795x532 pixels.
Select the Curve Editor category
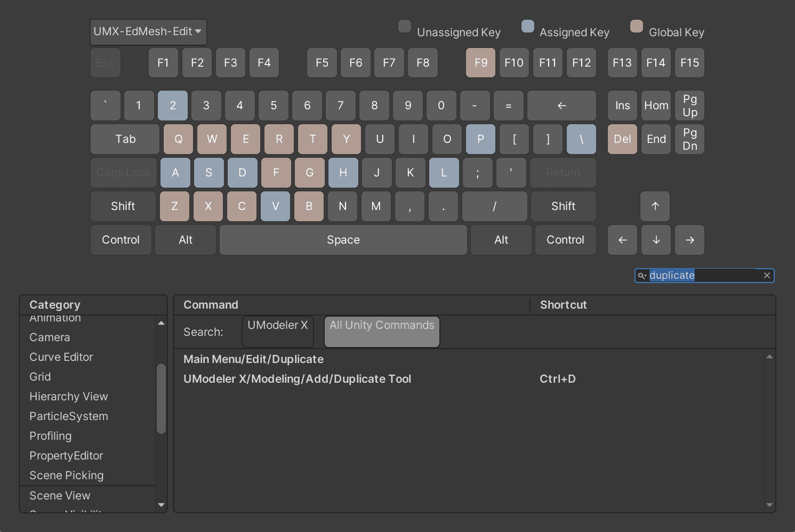(x=88, y=357)
